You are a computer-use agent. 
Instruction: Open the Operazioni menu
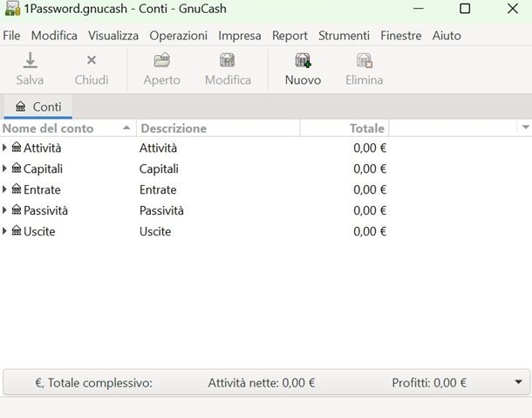pyautogui.click(x=179, y=36)
